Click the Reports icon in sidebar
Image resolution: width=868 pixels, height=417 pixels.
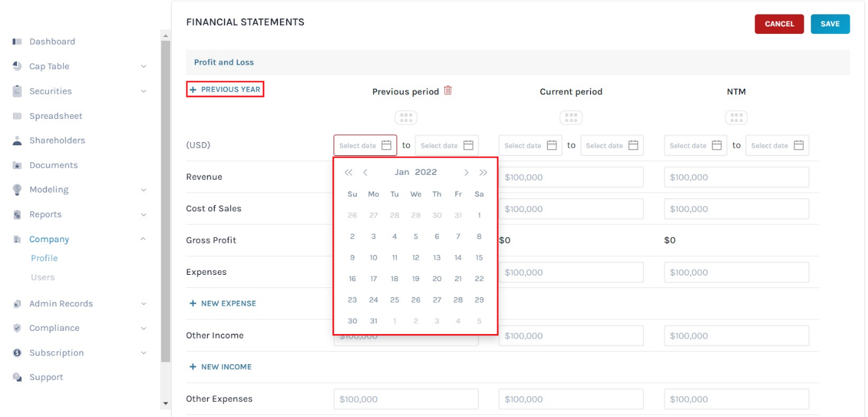pos(18,214)
